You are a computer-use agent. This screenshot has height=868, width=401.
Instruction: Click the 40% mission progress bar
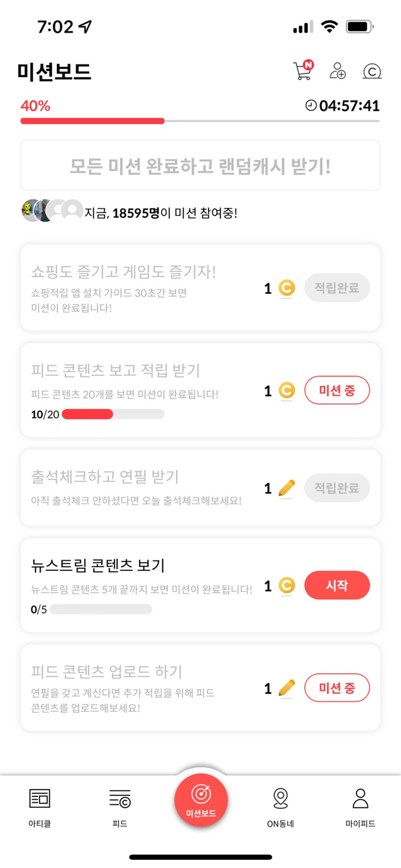click(x=200, y=120)
